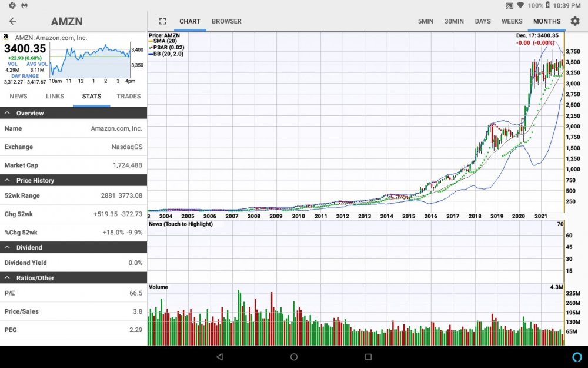Select the MONTHS chart interval
The width and height of the screenshot is (588, 368).
[x=547, y=21]
